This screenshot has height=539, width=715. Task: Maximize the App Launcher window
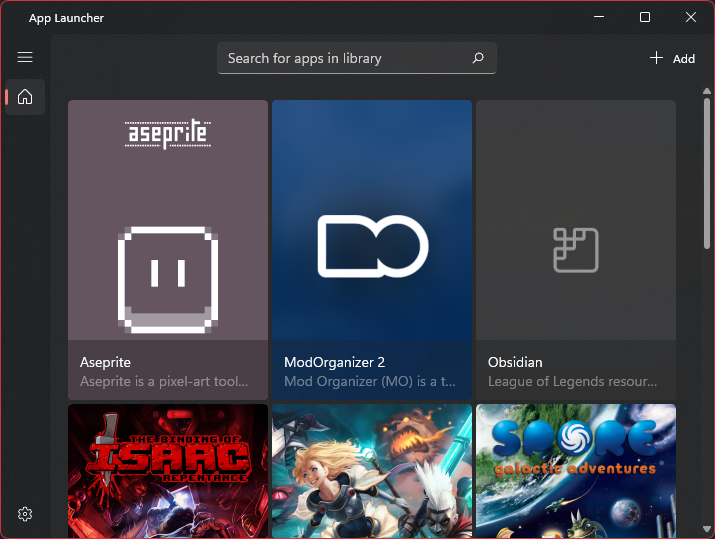pyautogui.click(x=645, y=17)
